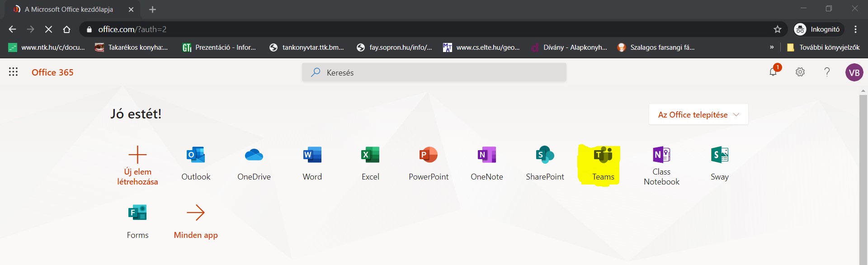View site info via the lock icon
Viewport: 868px width, 265px height.
[x=90, y=29]
